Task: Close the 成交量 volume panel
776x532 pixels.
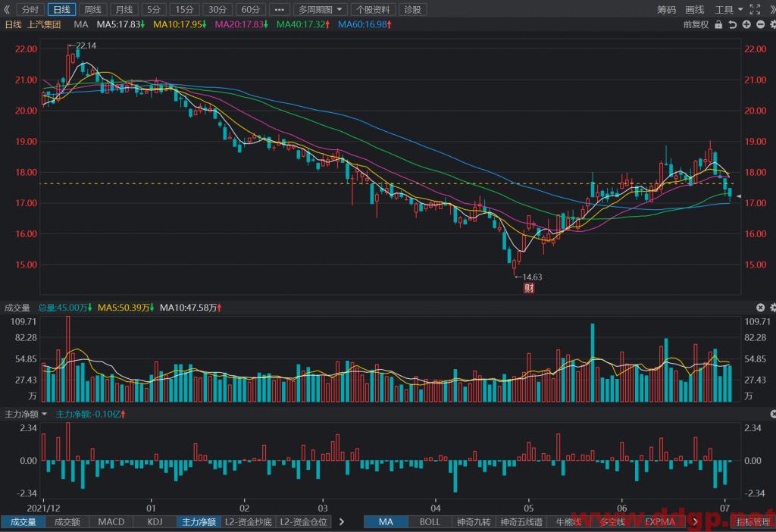Action: [x=760, y=308]
